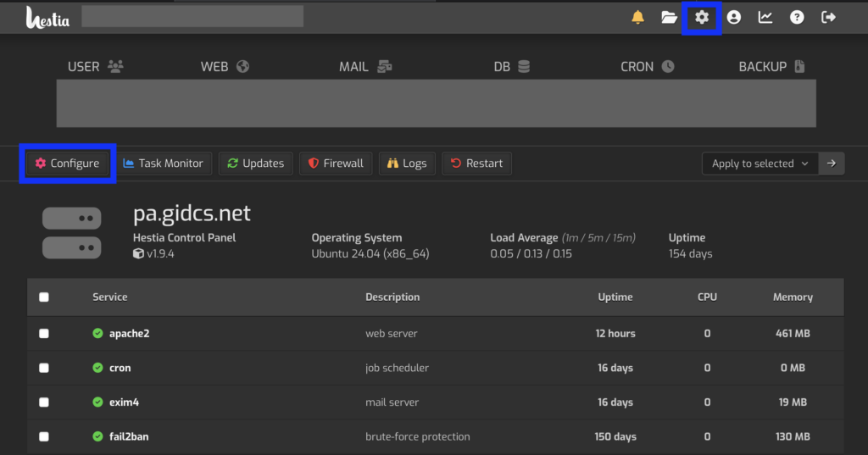Select the exim4 service checkbox
The width and height of the screenshot is (868, 455).
click(x=44, y=402)
